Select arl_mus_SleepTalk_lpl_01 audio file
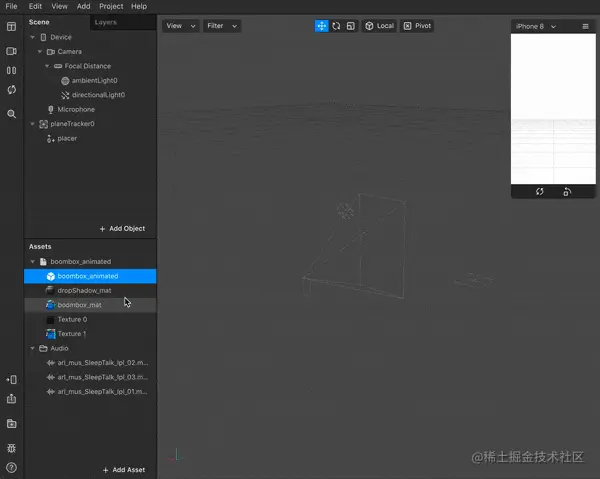This screenshot has width=600, height=479. coord(90,392)
